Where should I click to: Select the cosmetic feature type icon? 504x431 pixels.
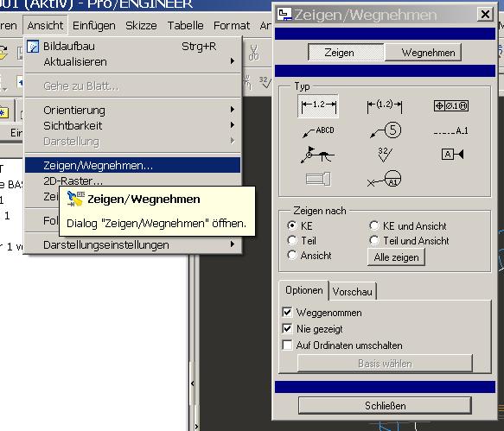318,179
